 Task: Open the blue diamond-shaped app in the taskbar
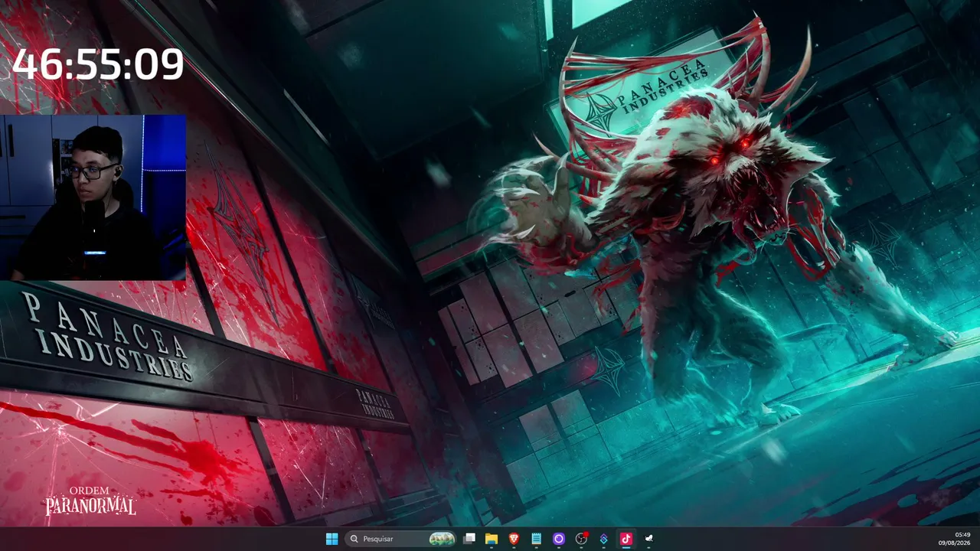603,539
